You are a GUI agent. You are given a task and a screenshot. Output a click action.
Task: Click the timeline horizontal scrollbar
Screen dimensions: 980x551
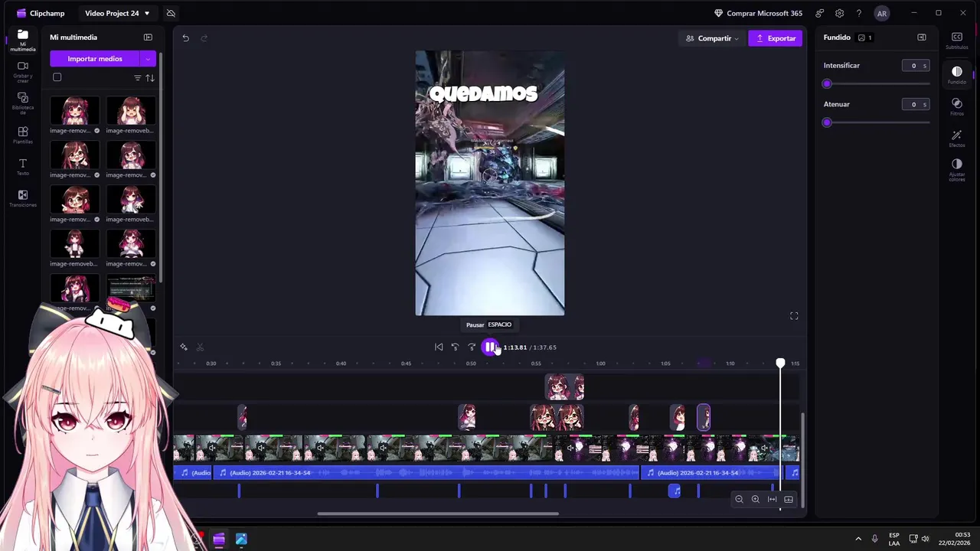[438, 514]
